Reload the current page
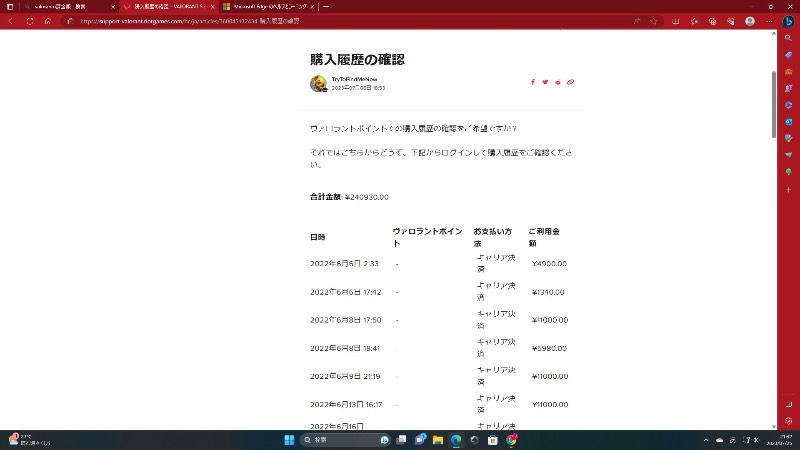 (30, 21)
